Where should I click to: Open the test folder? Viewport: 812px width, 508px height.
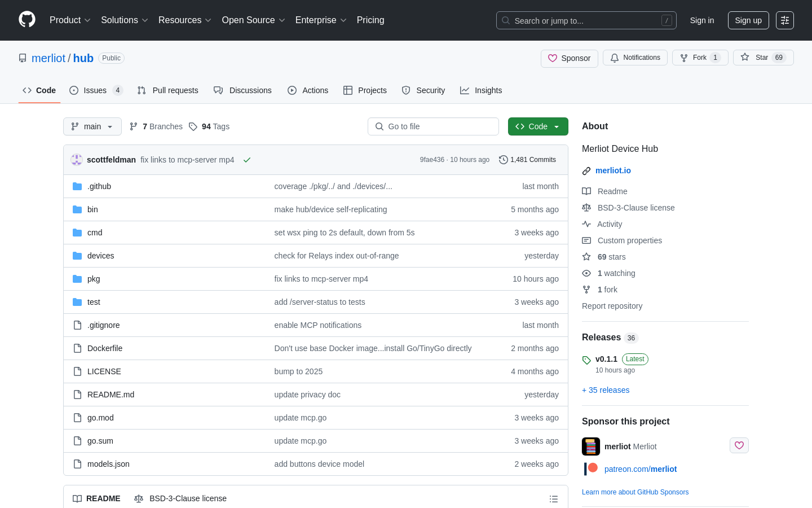tap(94, 302)
